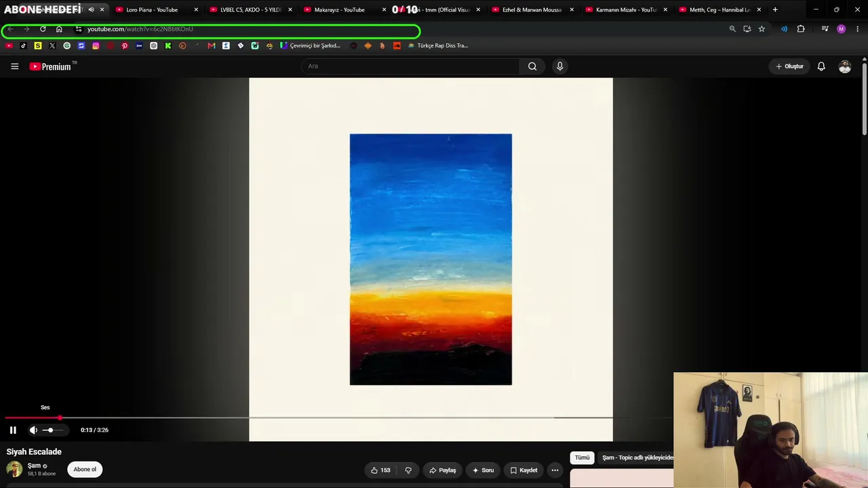Open the Kick bookmark
Viewport: 868px width, 488px height.
[x=168, y=45]
